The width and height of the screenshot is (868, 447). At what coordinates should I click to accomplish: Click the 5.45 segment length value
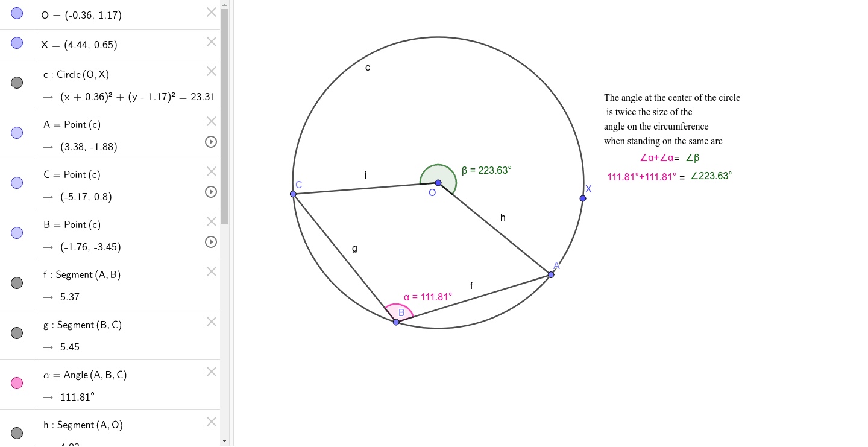(70, 347)
